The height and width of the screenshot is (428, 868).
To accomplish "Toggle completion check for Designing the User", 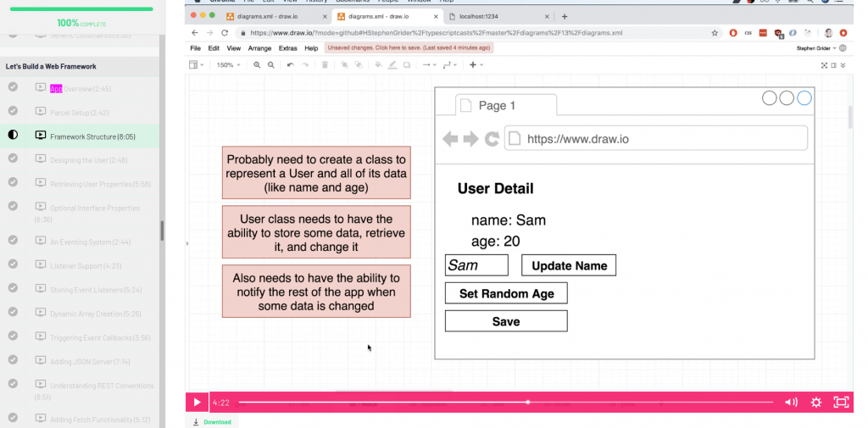I will (13, 158).
